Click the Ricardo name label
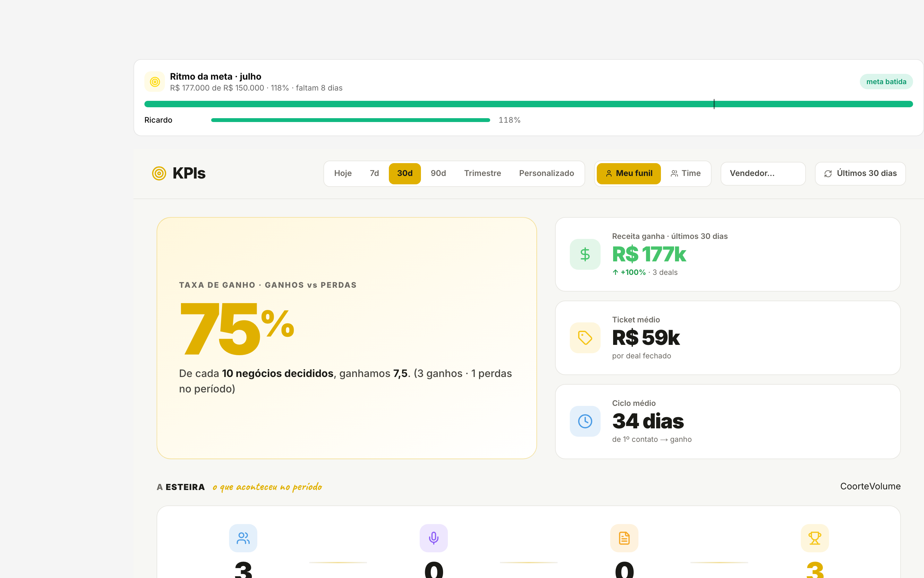 pos(158,120)
